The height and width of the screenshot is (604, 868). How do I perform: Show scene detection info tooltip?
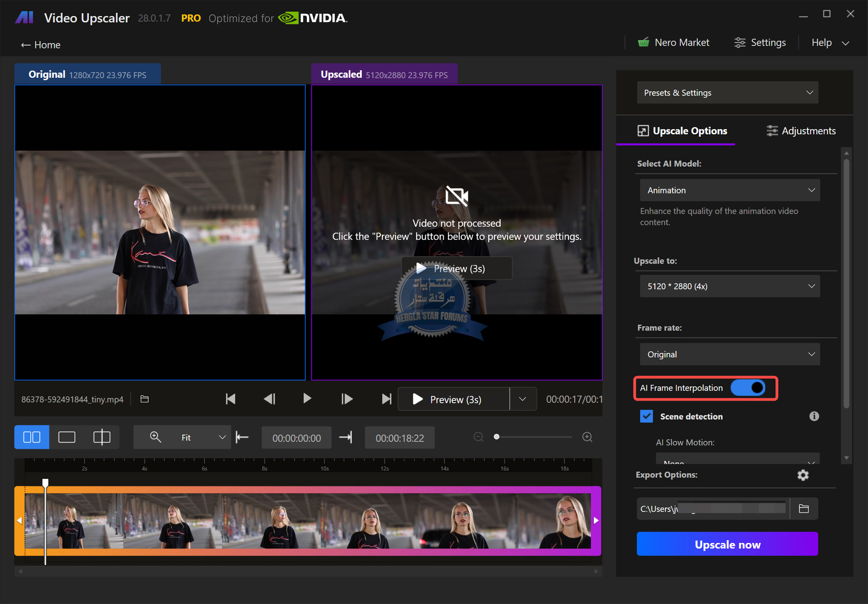point(814,416)
